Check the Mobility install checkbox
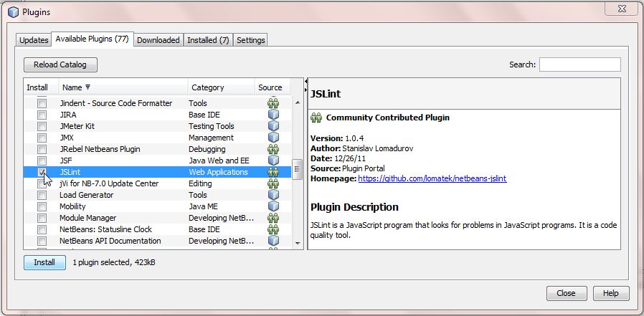The height and width of the screenshot is (316, 644). click(x=42, y=207)
